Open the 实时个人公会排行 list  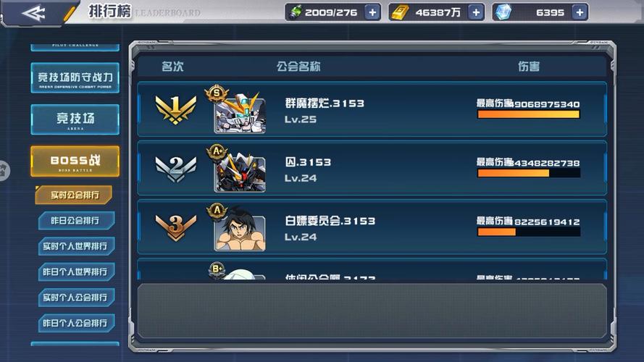[x=76, y=298]
